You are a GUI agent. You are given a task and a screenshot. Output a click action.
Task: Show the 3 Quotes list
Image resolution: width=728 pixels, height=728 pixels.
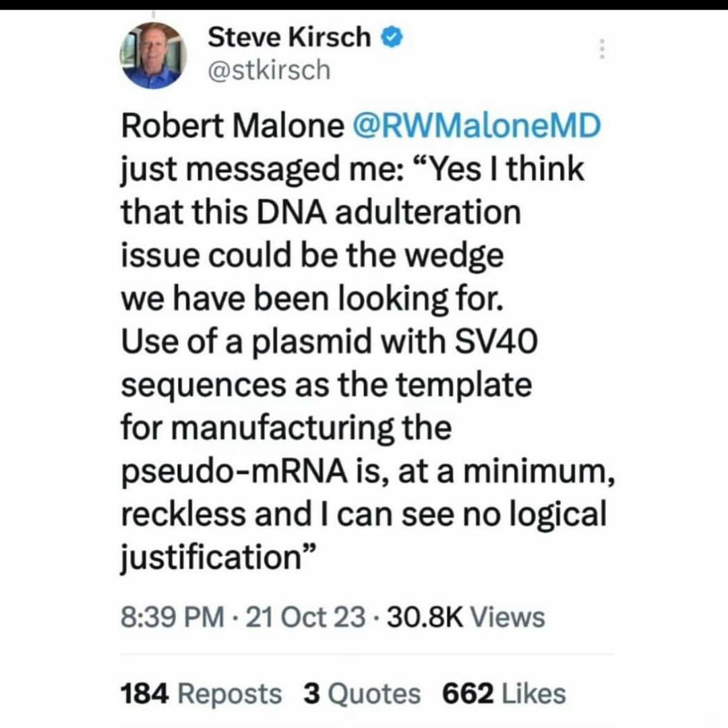(x=362, y=694)
